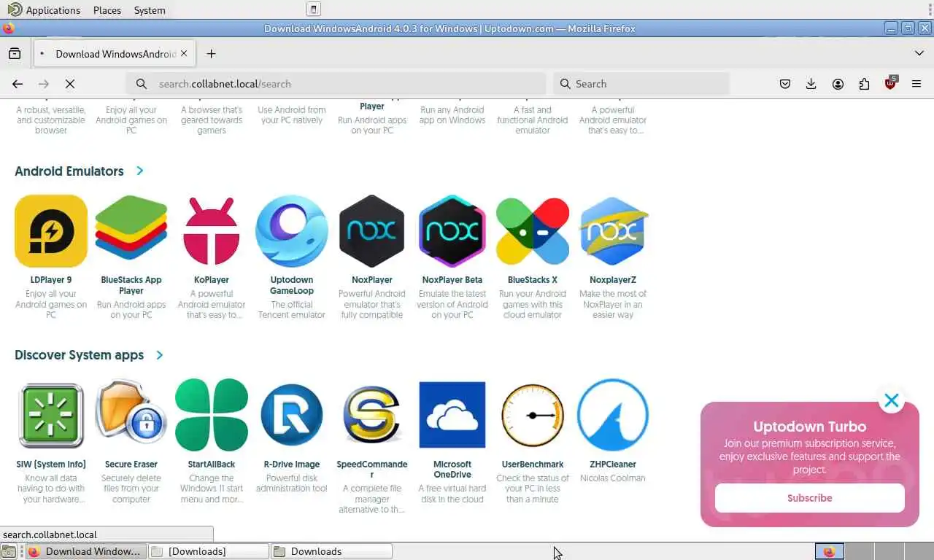Click the Subscribe button

[809, 498]
